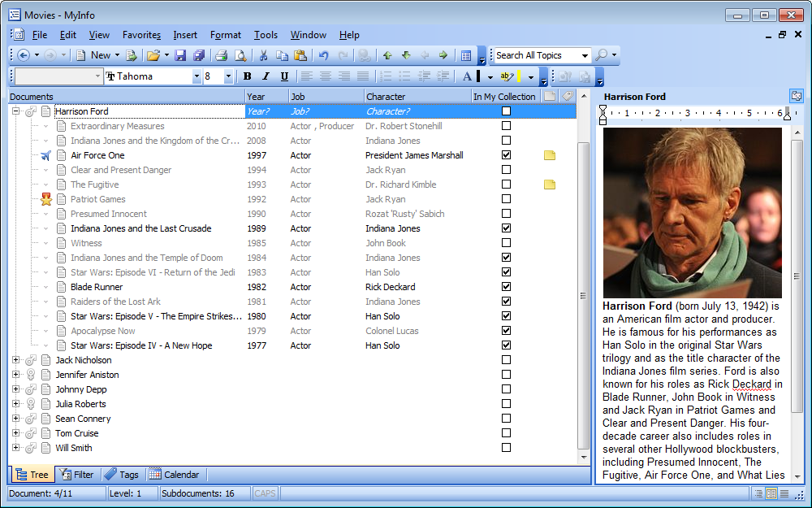Screen dimensions: 812x508
Task: Click the Year column header
Action: (266, 97)
